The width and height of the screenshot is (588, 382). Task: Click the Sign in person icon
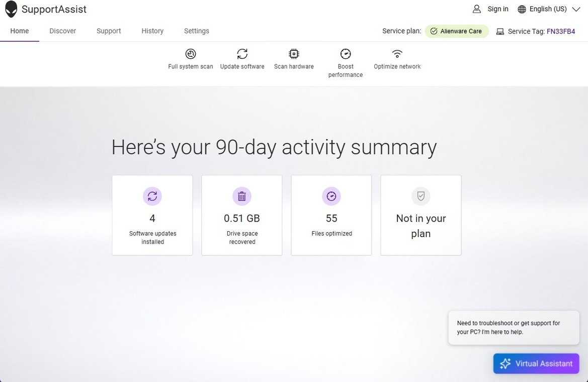(477, 9)
